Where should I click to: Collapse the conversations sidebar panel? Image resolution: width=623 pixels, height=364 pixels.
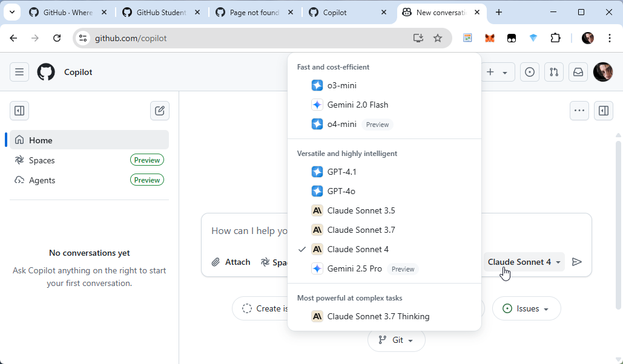point(19,111)
